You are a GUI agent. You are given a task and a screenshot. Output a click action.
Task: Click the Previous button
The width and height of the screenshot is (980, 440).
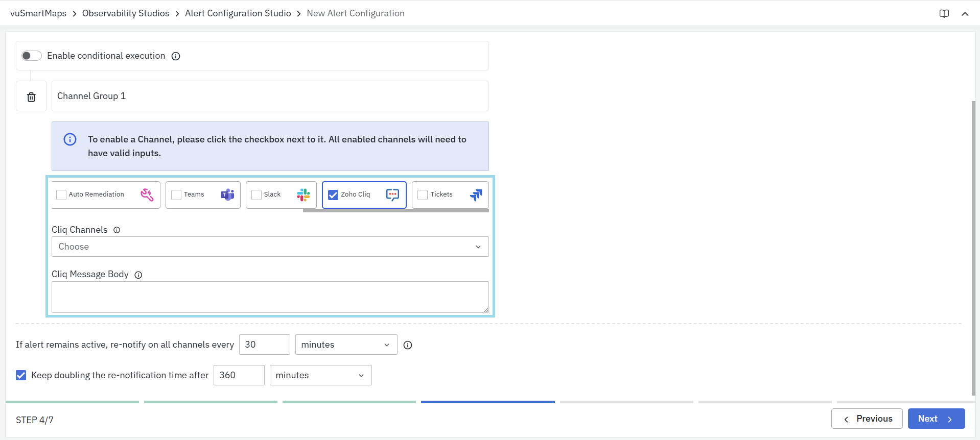[867, 419]
